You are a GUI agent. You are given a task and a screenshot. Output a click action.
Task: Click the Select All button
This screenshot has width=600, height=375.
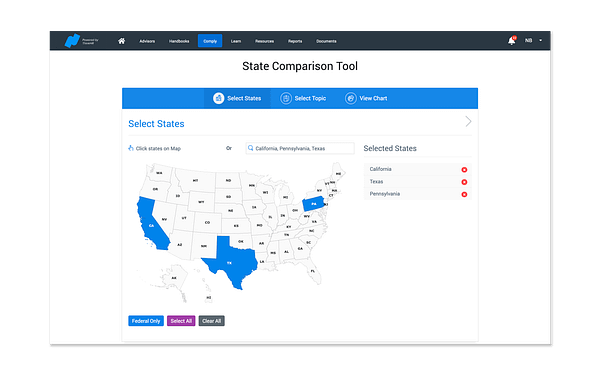(x=181, y=321)
